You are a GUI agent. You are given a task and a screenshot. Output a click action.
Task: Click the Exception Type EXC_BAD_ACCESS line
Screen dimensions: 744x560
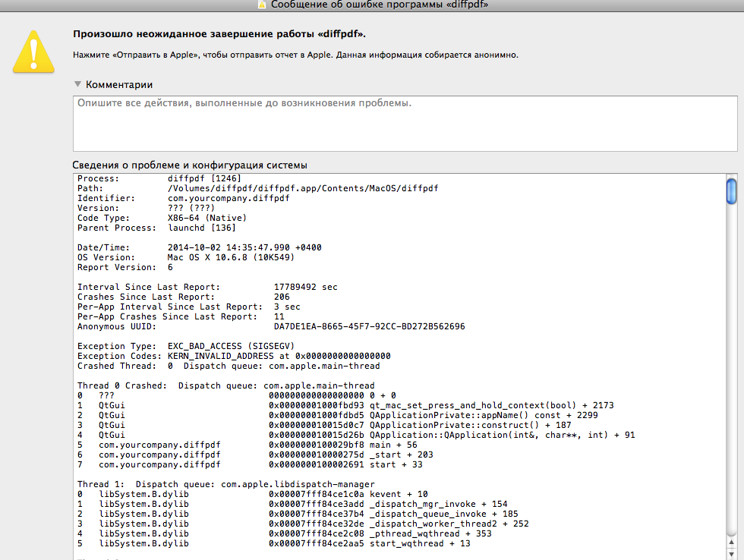186,346
